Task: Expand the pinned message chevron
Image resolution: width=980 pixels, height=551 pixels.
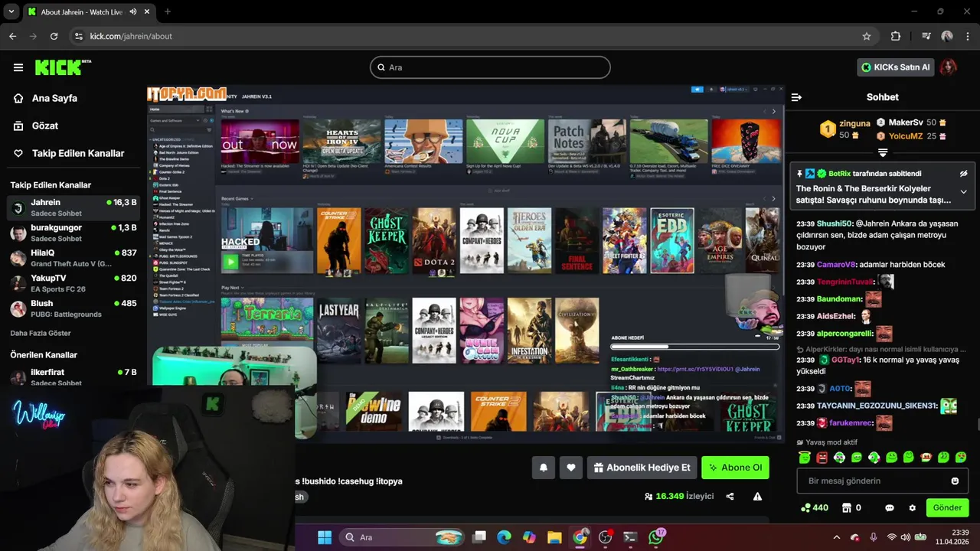Action: (x=963, y=191)
